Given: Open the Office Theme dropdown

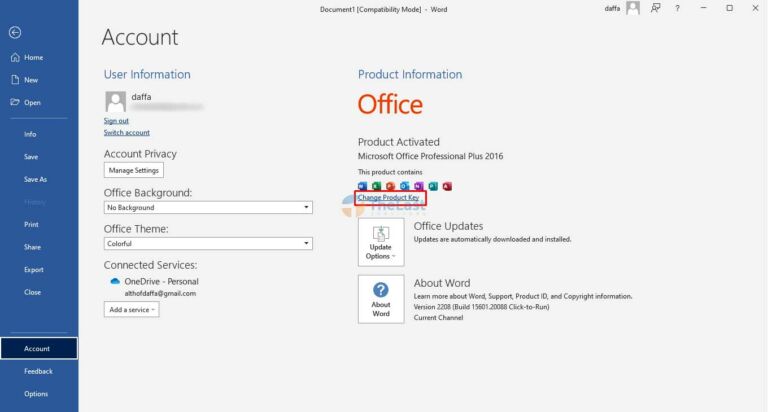Looking at the screenshot, I should (208, 243).
